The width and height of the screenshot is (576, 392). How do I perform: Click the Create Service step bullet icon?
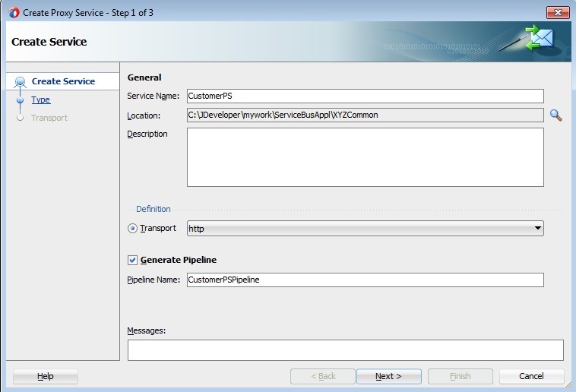coord(21,82)
